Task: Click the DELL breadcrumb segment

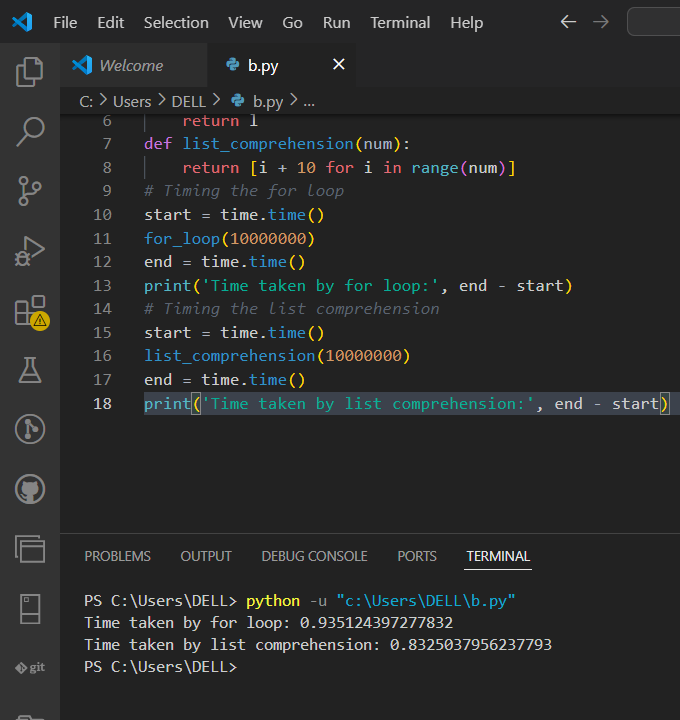Action: click(189, 101)
